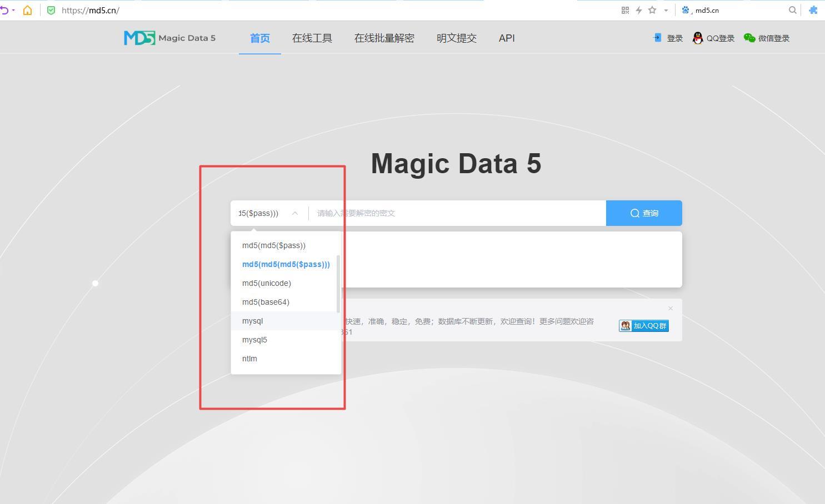Collapse the hash type dropdown via its chevron

click(295, 213)
